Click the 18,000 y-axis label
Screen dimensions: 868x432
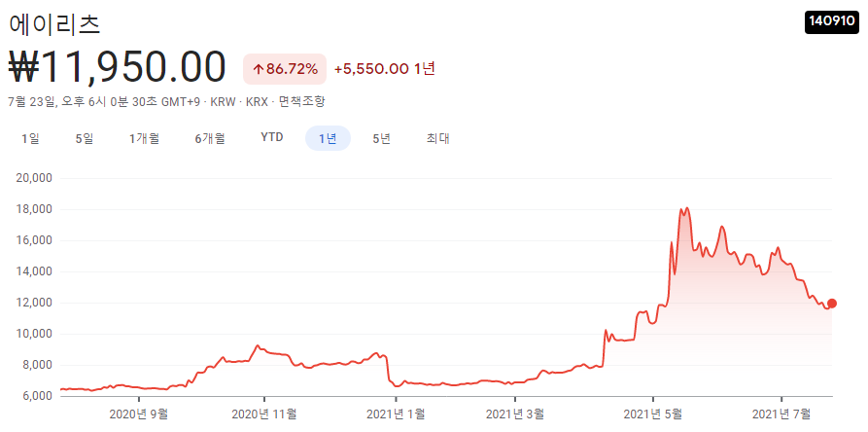(35, 209)
